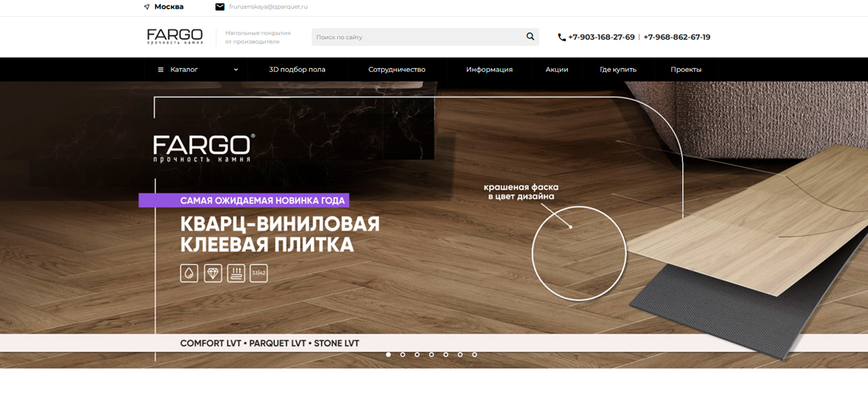Open the Информация menu item
This screenshot has height=400, width=868.
pyautogui.click(x=489, y=70)
